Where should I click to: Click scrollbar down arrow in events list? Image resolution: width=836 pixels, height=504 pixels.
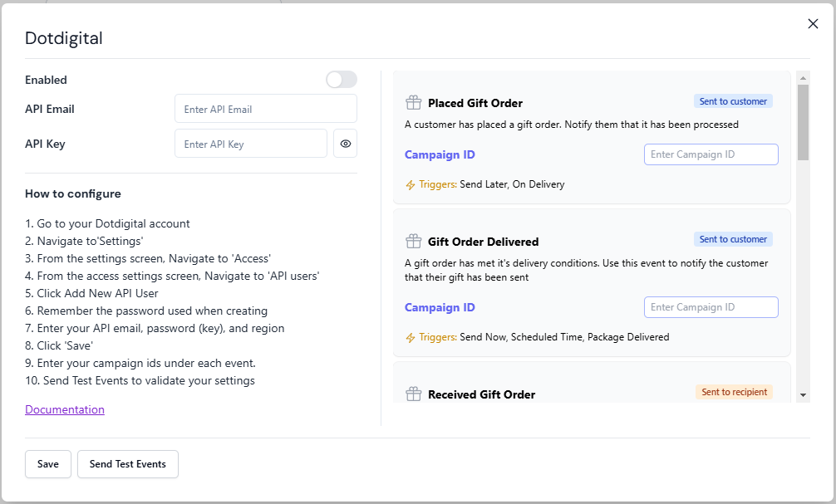pyautogui.click(x=803, y=394)
